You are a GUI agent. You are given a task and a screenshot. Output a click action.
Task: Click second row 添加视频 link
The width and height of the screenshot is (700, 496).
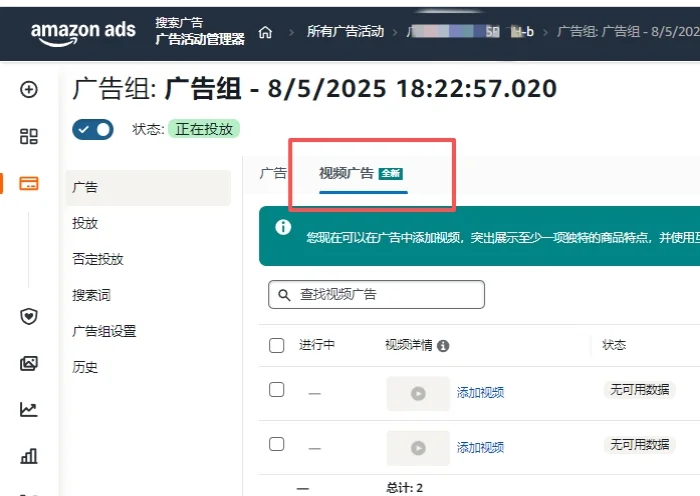point(480,447)
